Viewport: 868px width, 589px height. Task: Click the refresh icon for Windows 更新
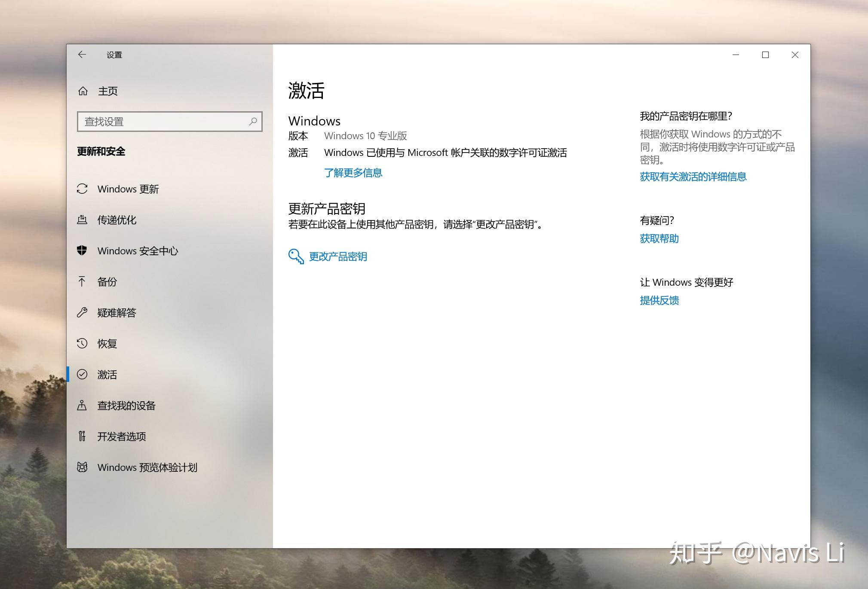[x=82, y=189]
